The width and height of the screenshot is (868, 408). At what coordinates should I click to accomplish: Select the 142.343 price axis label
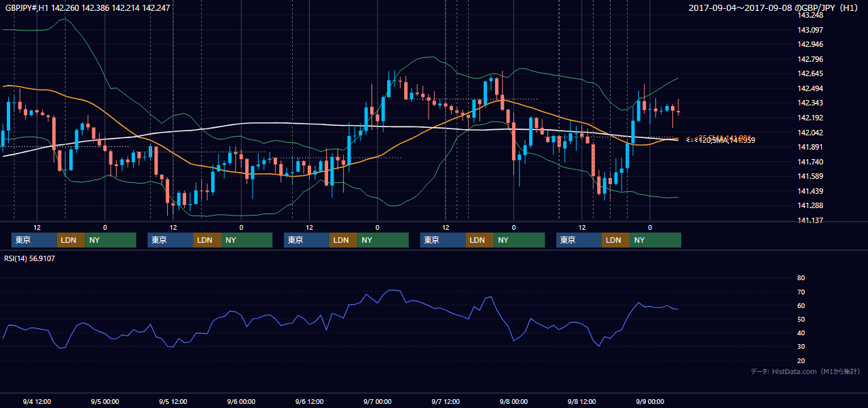click(x=811, y=103)
